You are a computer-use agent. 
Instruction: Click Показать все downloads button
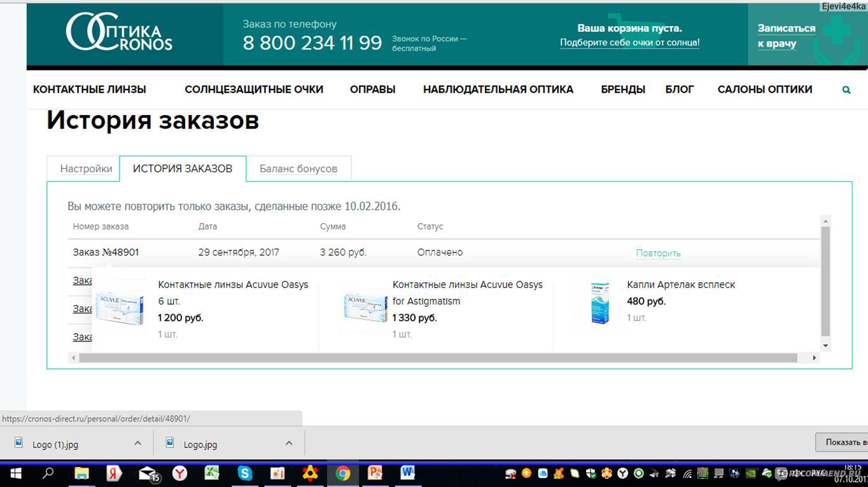tap(842, 442)
